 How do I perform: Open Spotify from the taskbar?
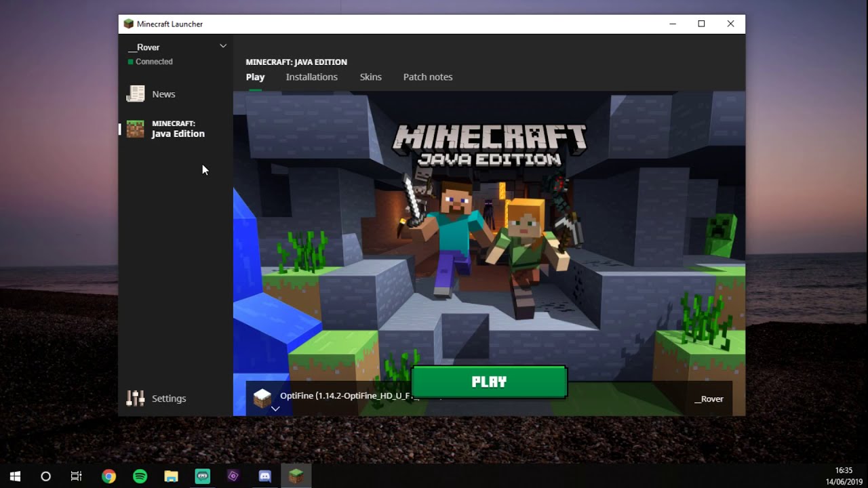coord(140,476)
